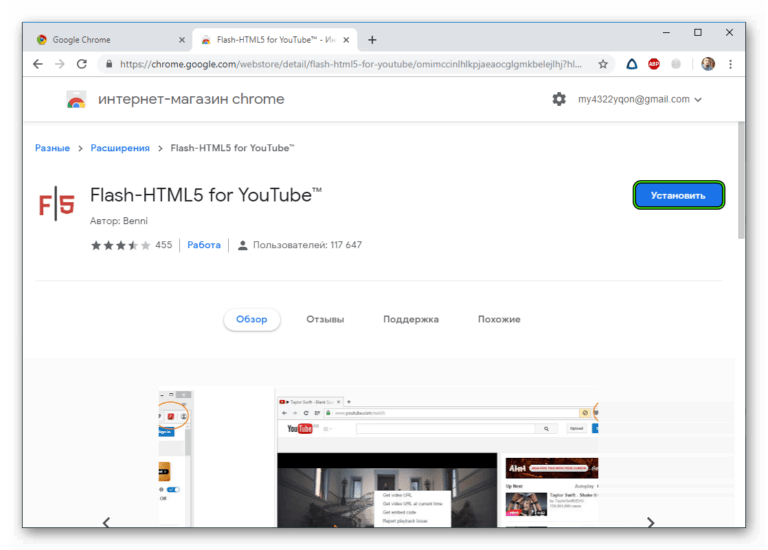Show the Похожие tab
Screen dimensions: 768x550
coord(499,319)
